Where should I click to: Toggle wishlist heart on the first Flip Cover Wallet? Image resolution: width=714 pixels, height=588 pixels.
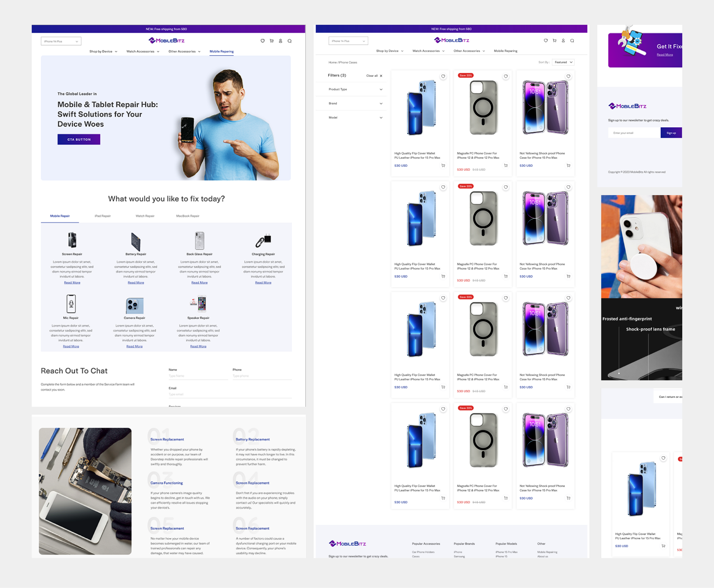pyautogui.click(x=443, y=76)
